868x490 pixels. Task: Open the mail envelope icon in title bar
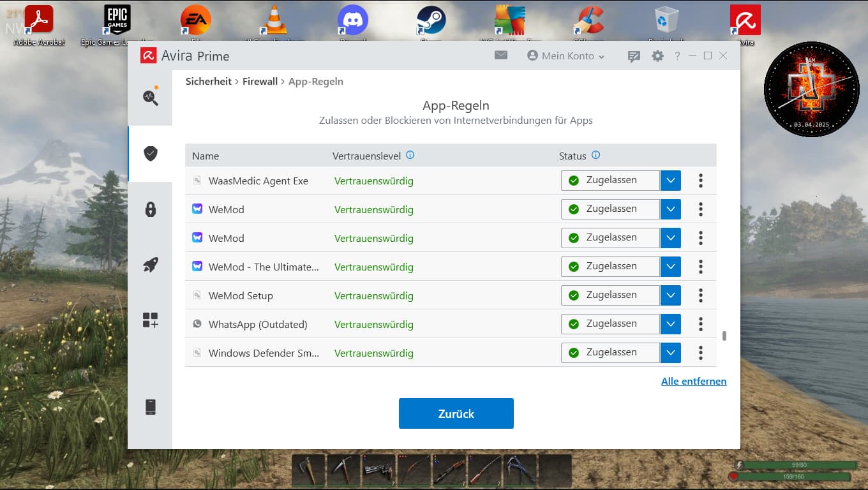click(x=501, y=56)
